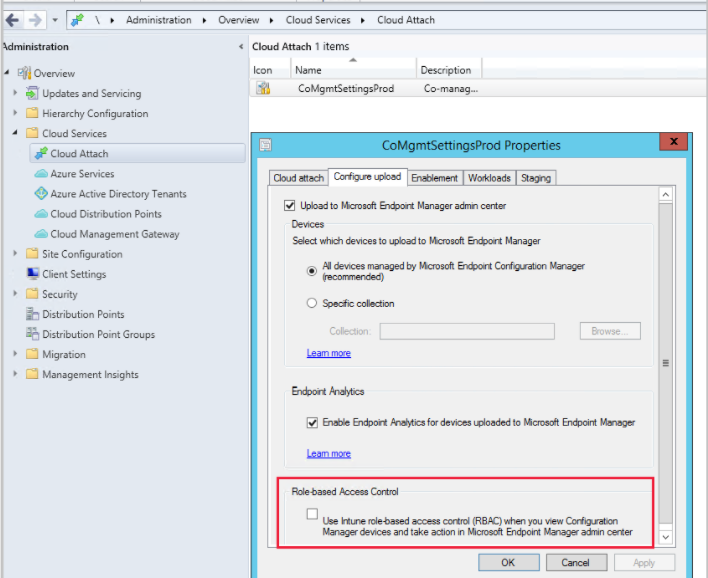This screenshot has height=578, width=708.
Task: Expand the Hierarchy Configuration node
Action: pos(15,112)
